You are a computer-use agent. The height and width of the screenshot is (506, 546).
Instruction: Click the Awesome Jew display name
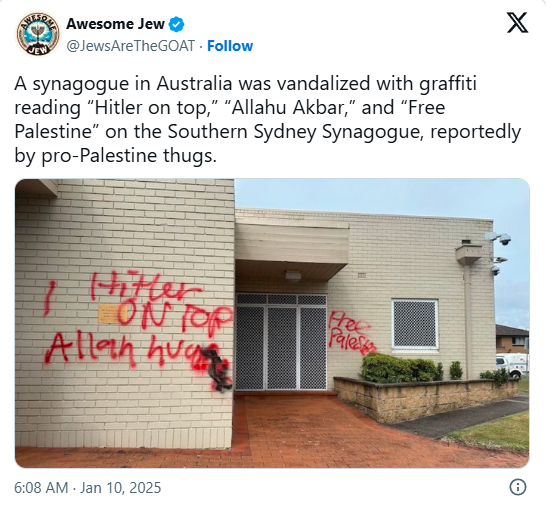pyautogui.click(x=115, y=24)
